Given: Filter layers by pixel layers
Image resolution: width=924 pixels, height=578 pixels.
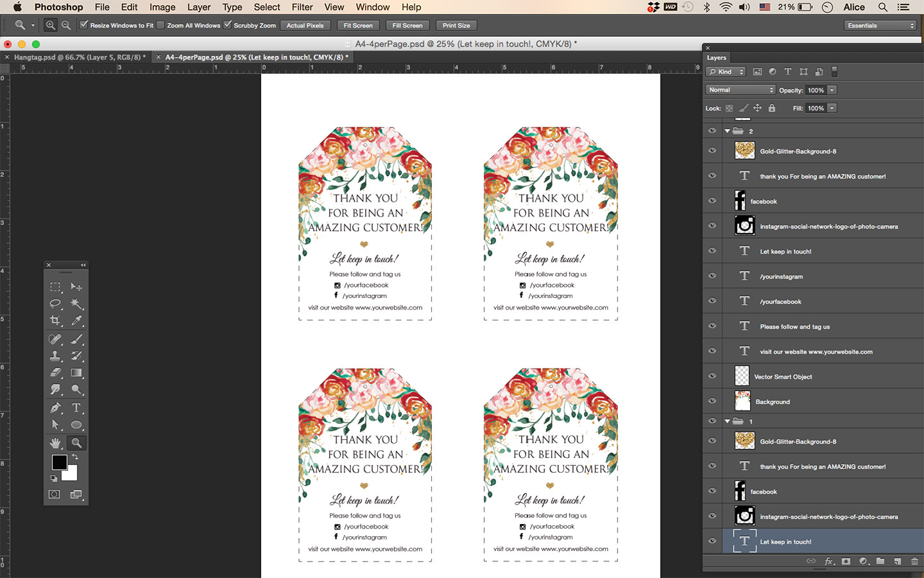Looking at the screenshot, I should coord(757,72).
